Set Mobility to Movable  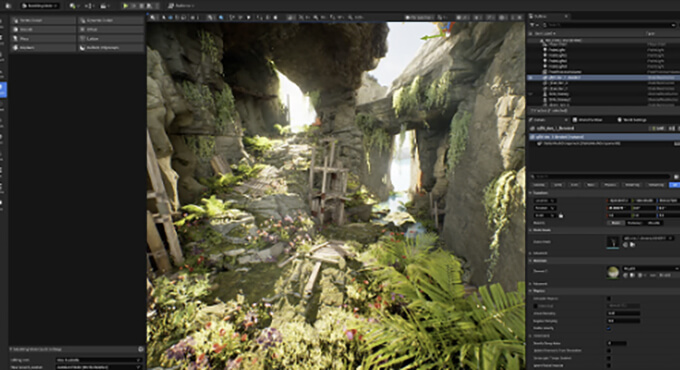pyautogui.click(x=653, y=223)
